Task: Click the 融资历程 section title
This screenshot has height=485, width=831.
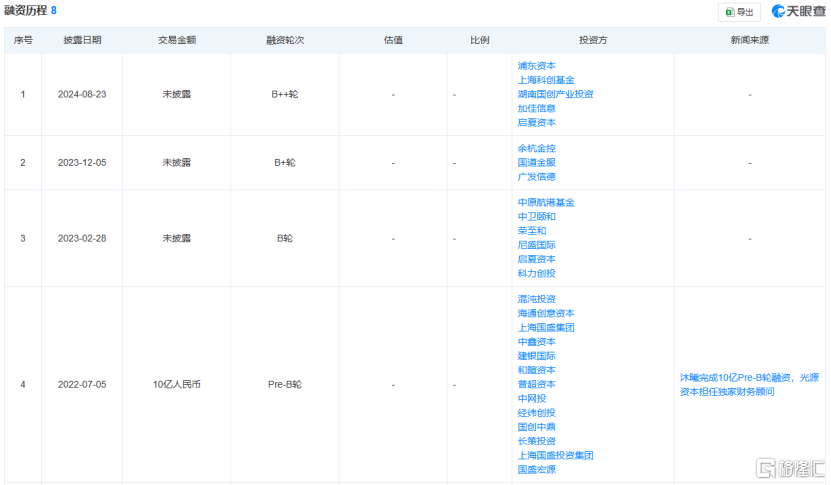Action: click(x=25, y=10)
